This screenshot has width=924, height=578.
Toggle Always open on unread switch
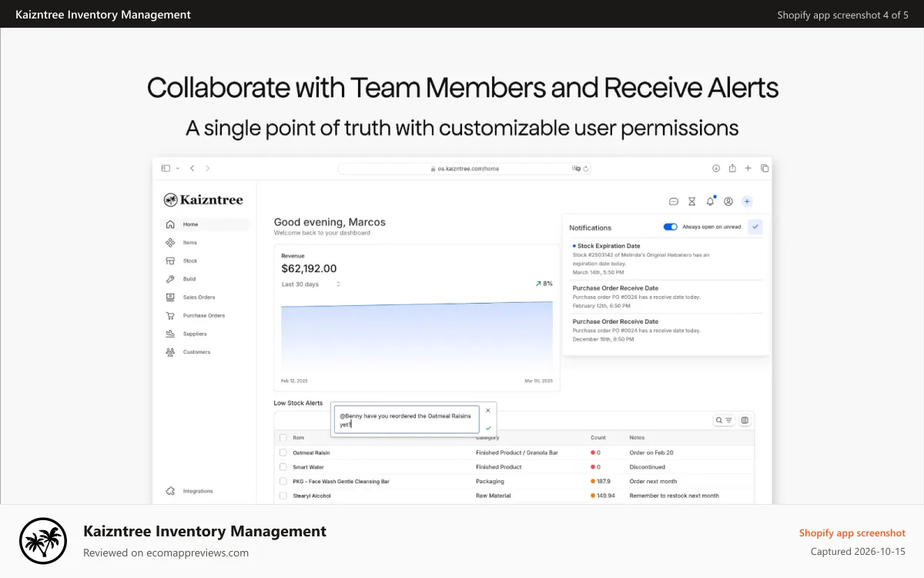pos(670,227)
